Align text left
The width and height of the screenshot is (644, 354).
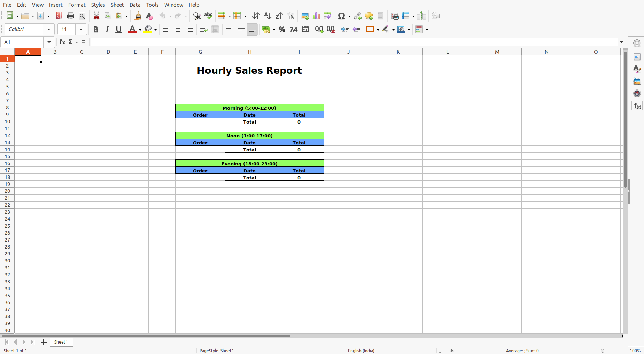[x=166, y=29]
